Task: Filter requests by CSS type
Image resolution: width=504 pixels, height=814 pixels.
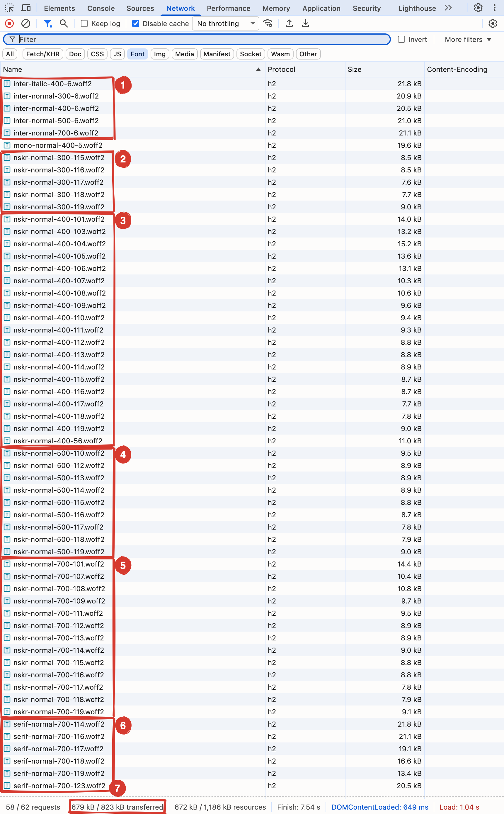Action: click(x=97, y=54)
